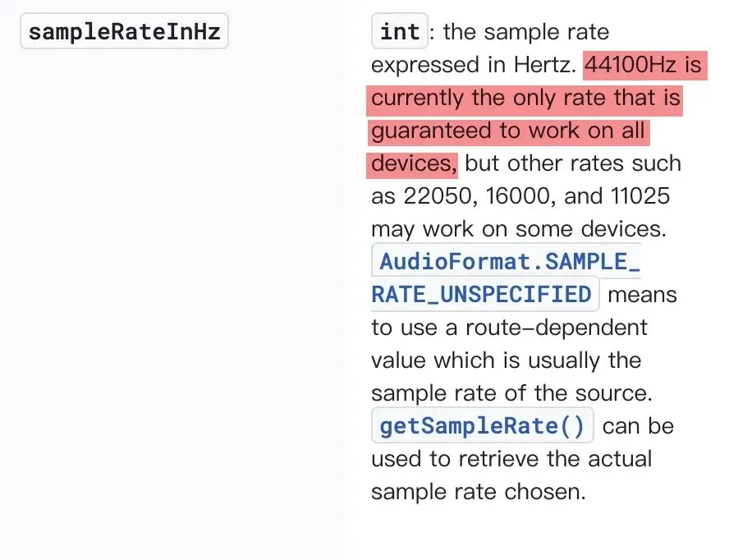752x560 pixels.
Task: Click the text "sample rate of the source."
Action: (x=511, y=393)
